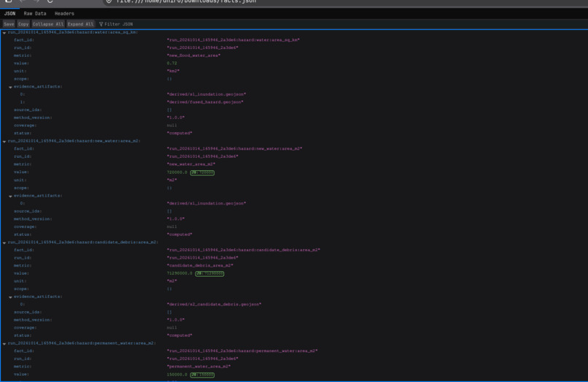Select the "candidate_debris_area_m2" metric value
This screenshot has height=382, width=588.
click(200, 265)
